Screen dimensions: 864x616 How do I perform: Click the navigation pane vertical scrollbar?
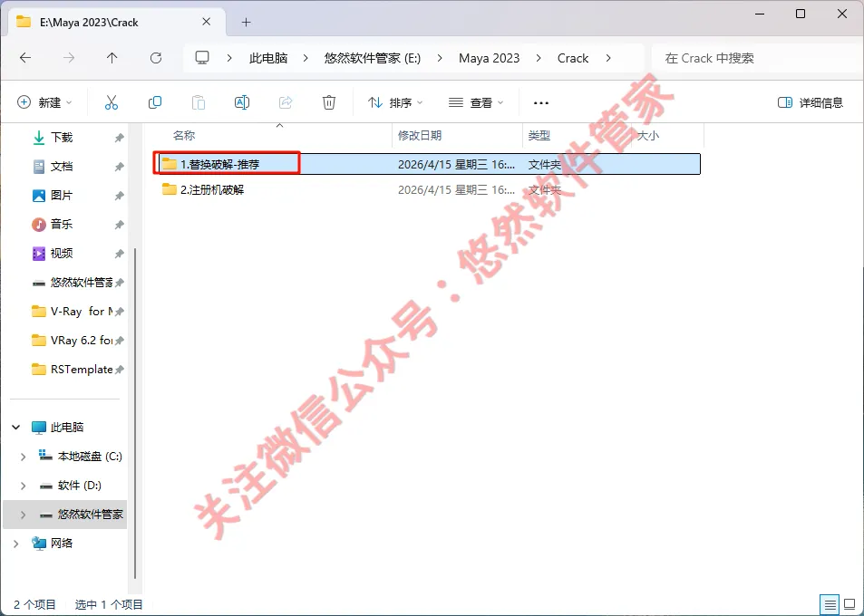[x=136, y=413]
